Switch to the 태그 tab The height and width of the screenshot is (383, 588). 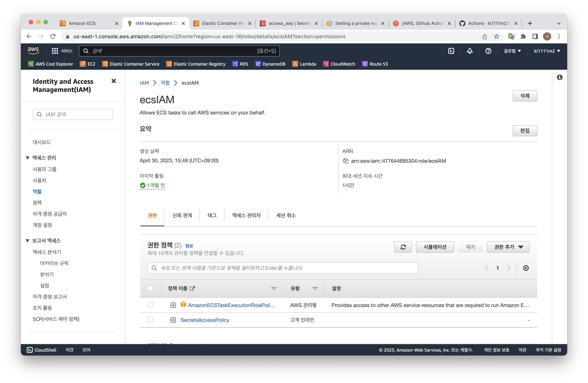tap(212, 216)
